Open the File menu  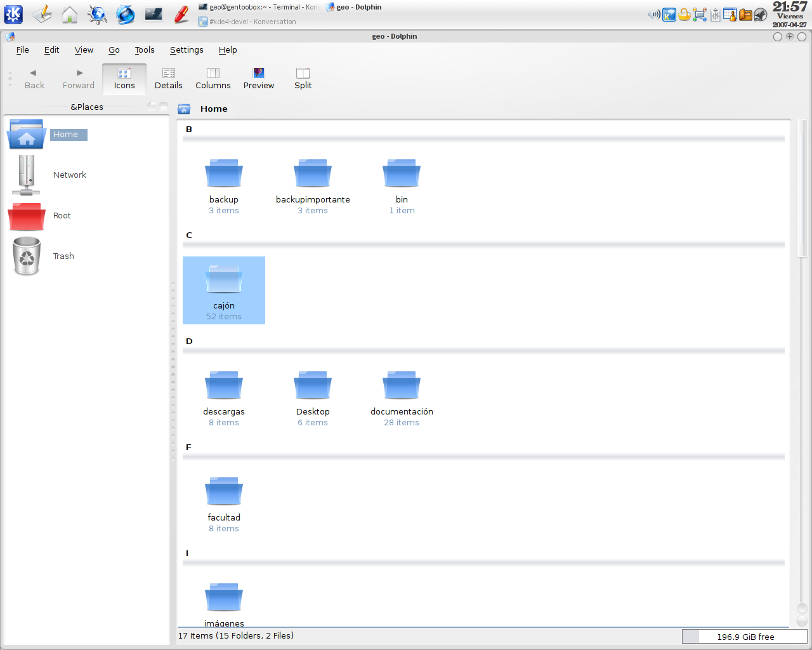23,50
